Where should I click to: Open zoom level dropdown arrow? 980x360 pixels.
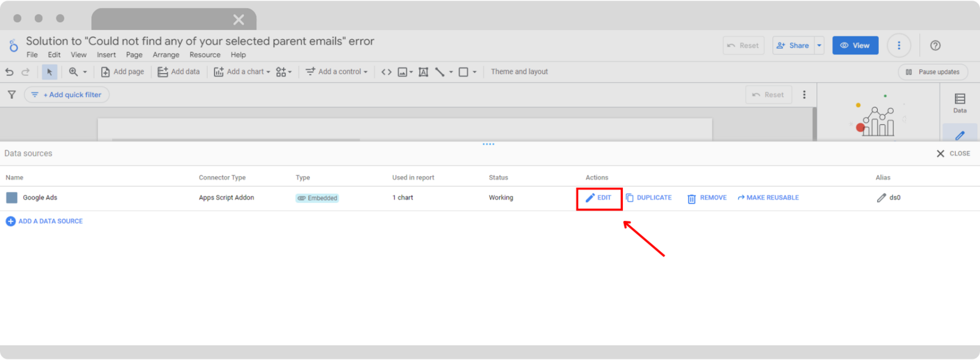coord(85,72)
